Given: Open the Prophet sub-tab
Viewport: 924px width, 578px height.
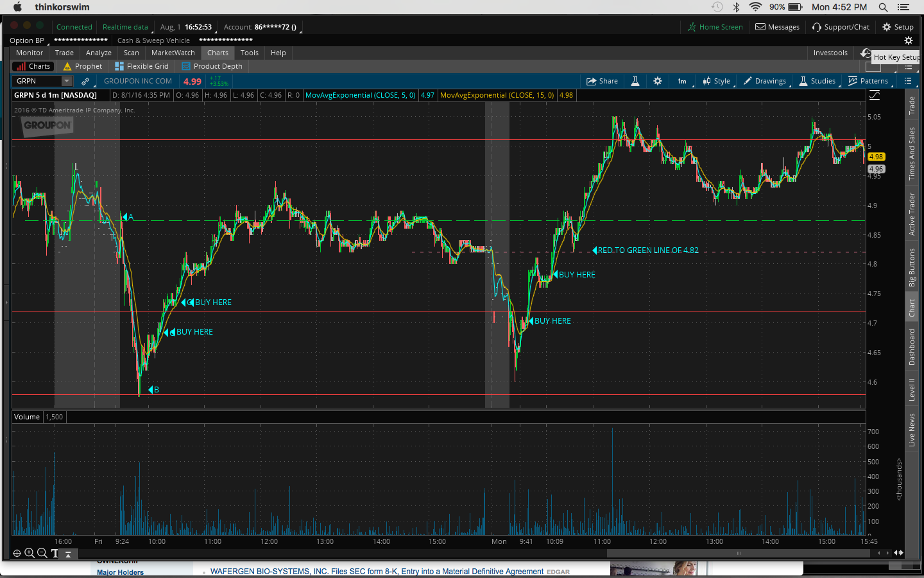Looking at the screenshot, I should pos(83,66).
